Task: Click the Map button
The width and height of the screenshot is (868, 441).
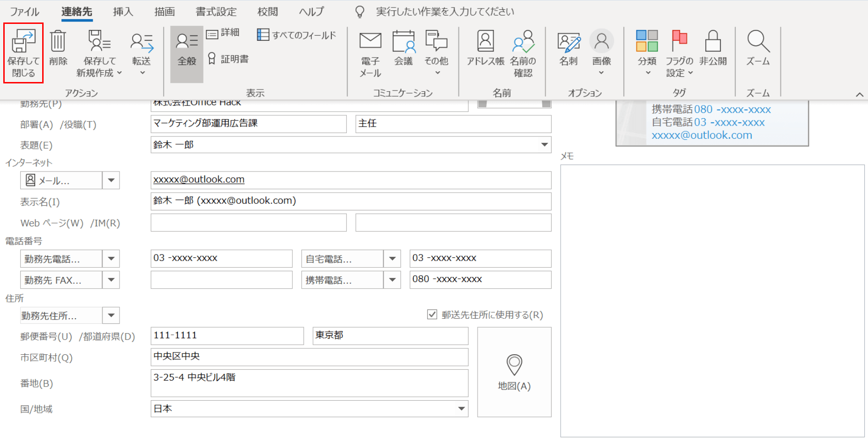Action: pos(514,372)
